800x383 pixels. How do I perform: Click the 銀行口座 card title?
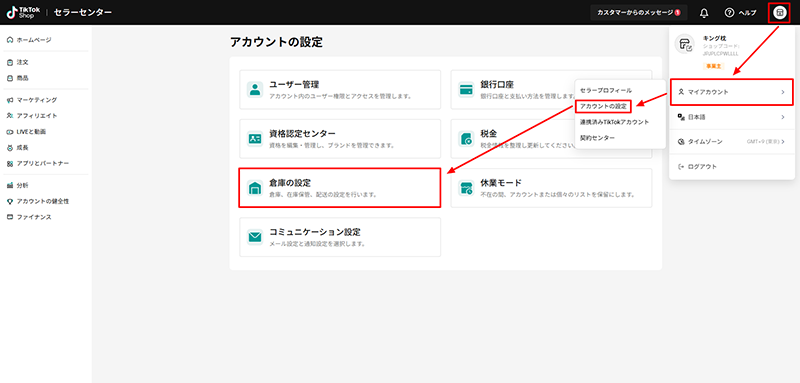click(x=497, y=84)
